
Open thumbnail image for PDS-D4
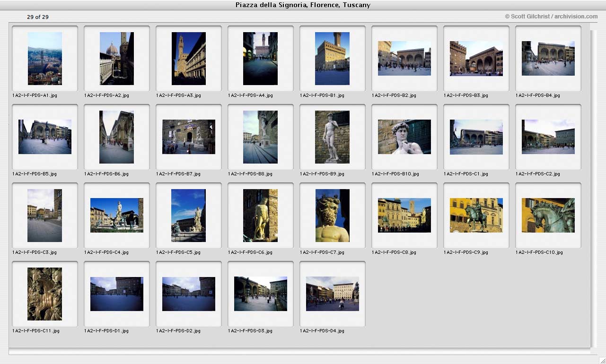(333, 294)
